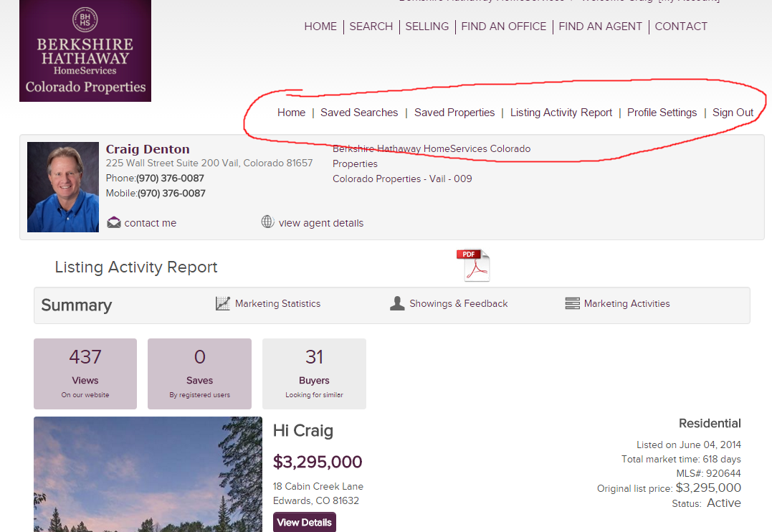Image resolution: width=772 pixels, height=532 pixels.
Task: Go to FIND AN OFFICE page
Action: click(x=504, y=27)
